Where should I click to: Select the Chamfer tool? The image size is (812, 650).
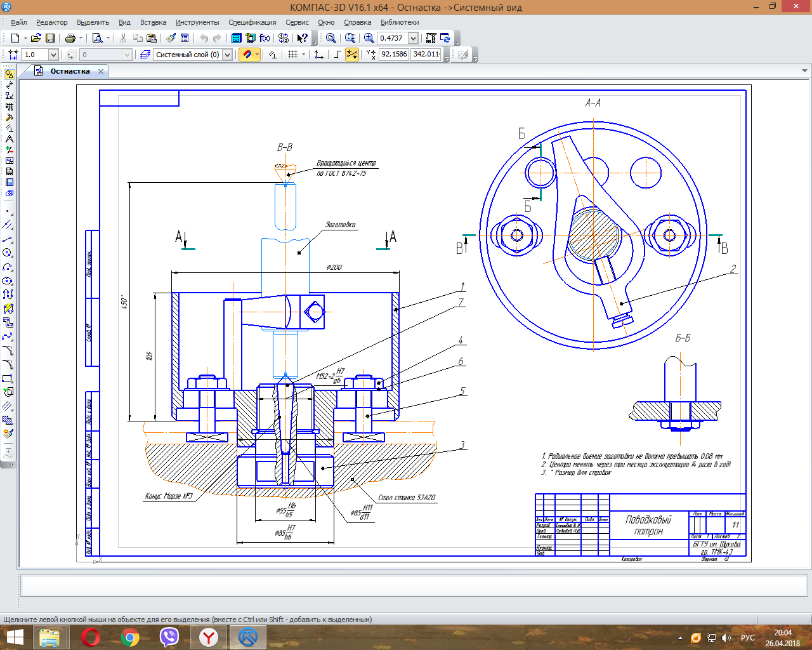[8, 350]
